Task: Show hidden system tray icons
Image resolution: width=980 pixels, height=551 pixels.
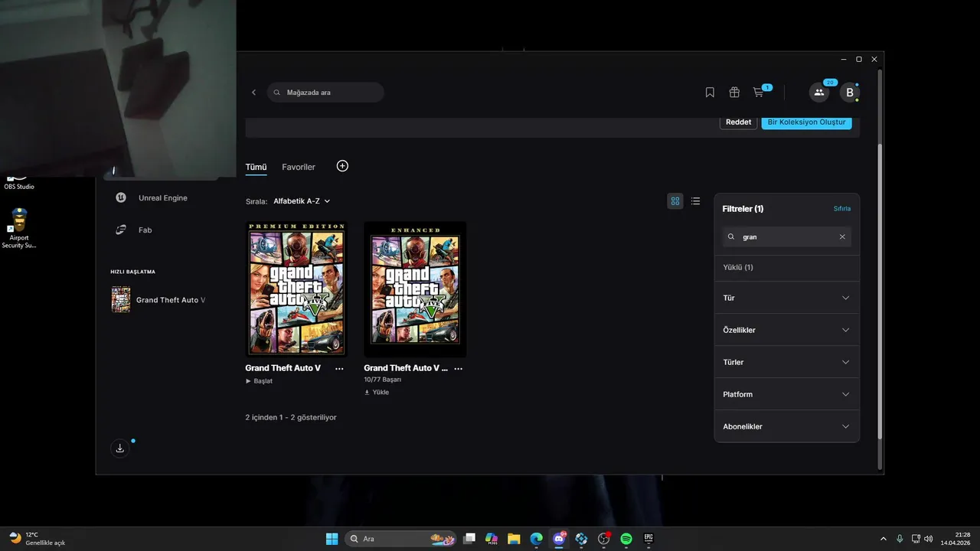Action: 883,539
